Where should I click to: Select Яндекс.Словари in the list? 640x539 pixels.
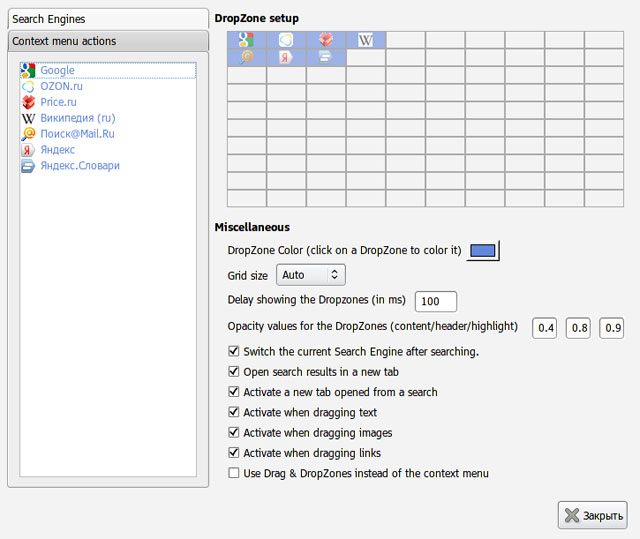tap(79, 166)
